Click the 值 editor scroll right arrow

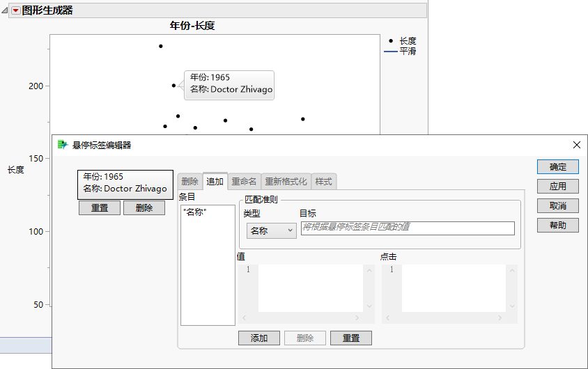tap(357, 317)
